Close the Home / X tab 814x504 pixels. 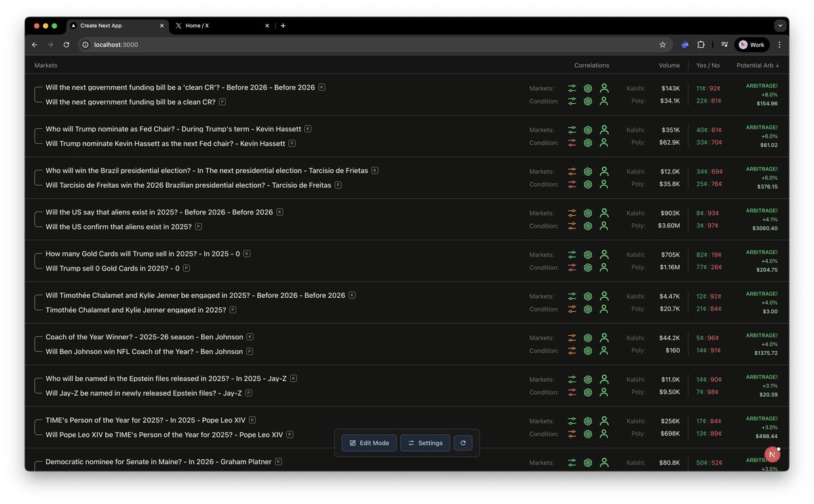click(x=267, y=26)
